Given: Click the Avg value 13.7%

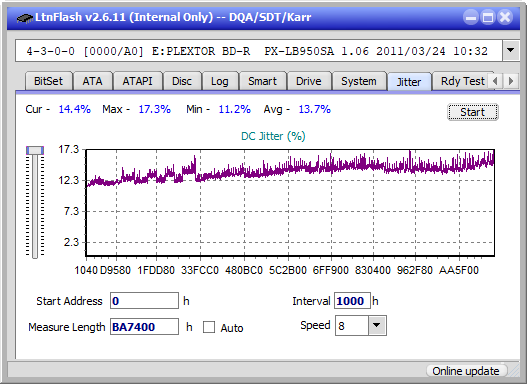Looking at the screenshot, I should tap(315, 109).
